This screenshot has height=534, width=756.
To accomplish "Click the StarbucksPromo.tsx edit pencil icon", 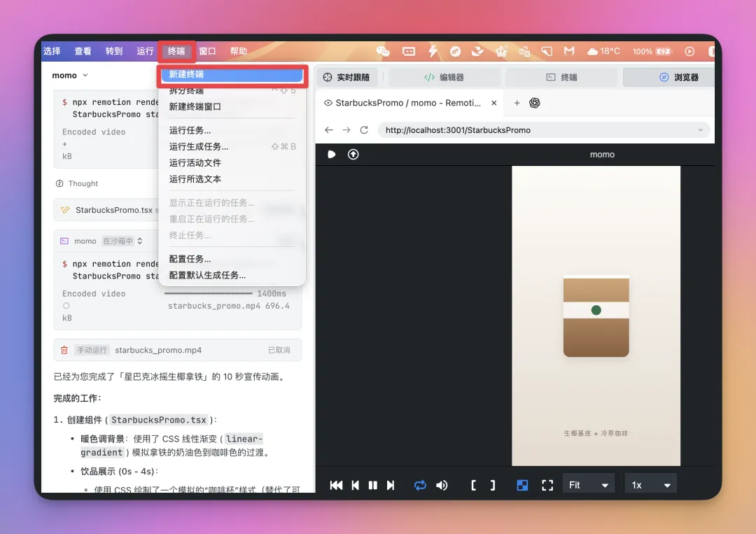I will (65, 210).
